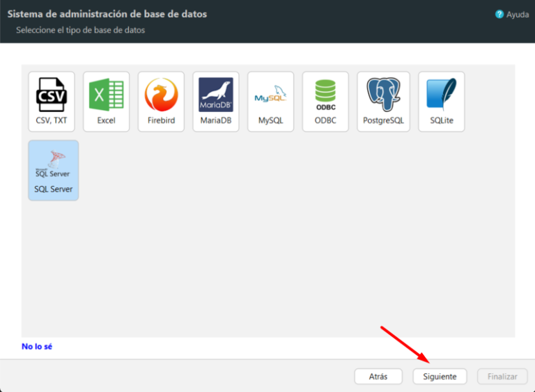The width and height of the screenshot is (535, 392).
Task: Select the CSV, TXT database type
Action: 52,102
